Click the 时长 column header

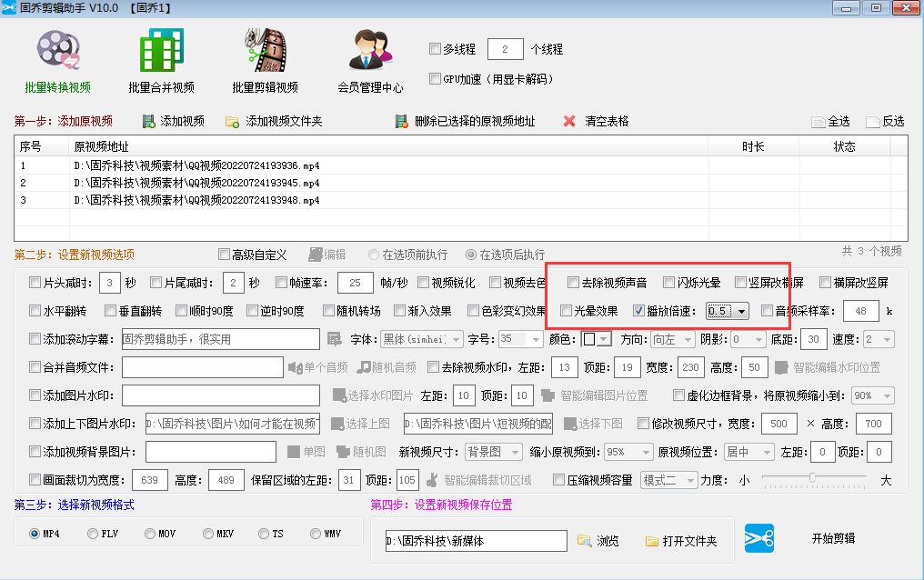coord(753,146)
